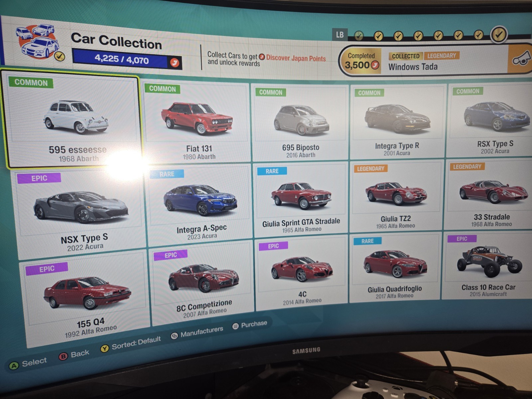Click the RARE label on Giulia Quadrifoglio

click(367, 241)
